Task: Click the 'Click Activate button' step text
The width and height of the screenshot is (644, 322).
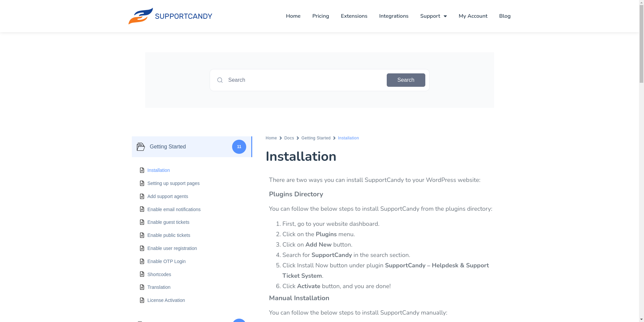Action: coord(336,286)
